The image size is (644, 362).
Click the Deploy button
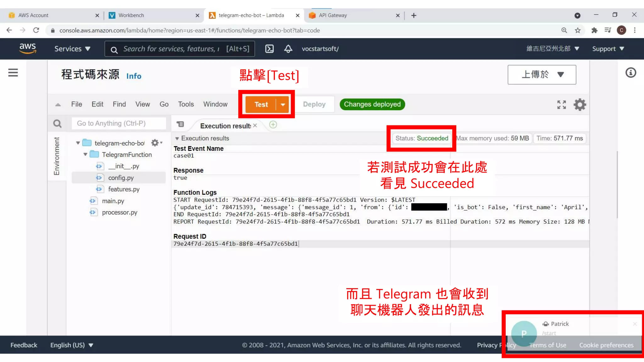(x=314, y=104)
